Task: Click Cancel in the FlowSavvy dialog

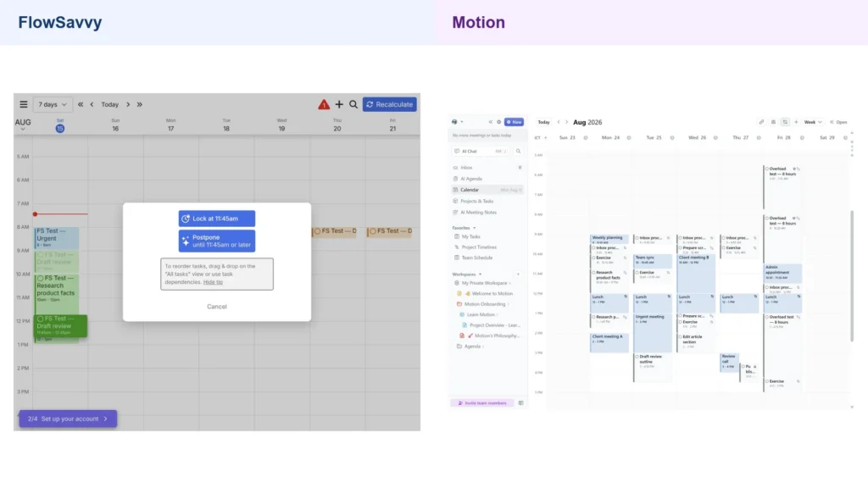Action: point(216,307)
